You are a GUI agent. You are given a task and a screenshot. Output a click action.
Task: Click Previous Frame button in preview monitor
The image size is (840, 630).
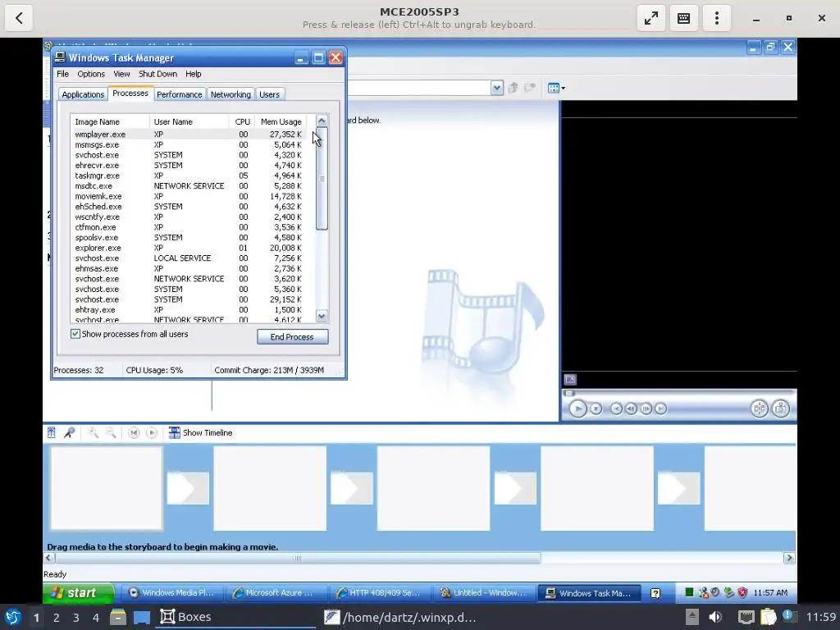tap(631, 409)
